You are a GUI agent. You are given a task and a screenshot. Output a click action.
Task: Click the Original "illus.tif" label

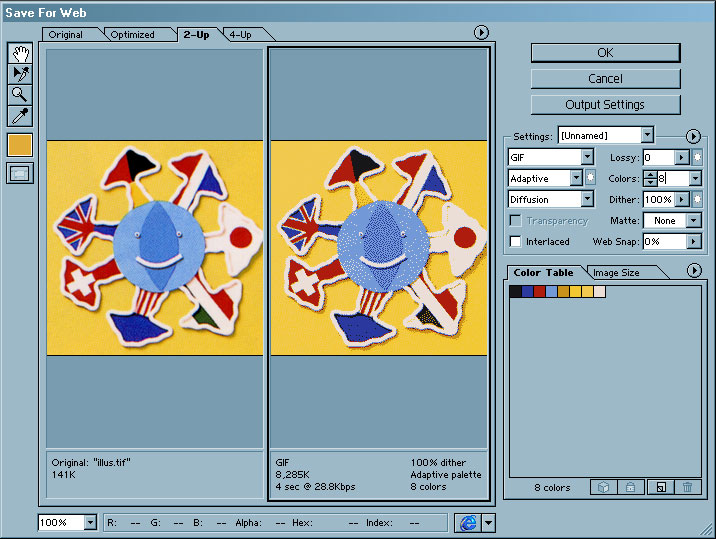[91, 462]
